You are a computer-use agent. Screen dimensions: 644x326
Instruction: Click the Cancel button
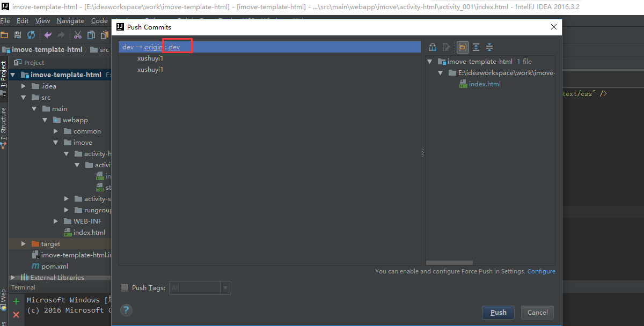click(x=537, y=313)
